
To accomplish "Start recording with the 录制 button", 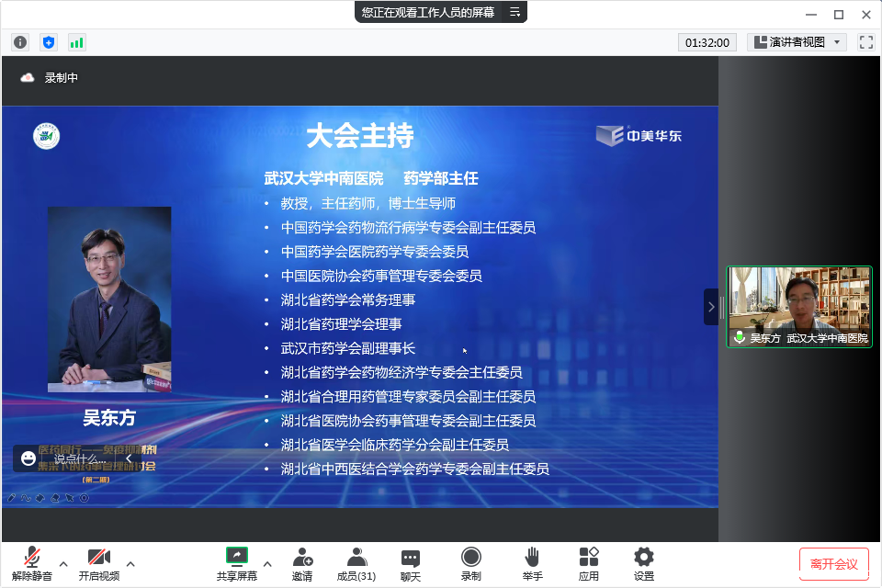I will 470,562.
